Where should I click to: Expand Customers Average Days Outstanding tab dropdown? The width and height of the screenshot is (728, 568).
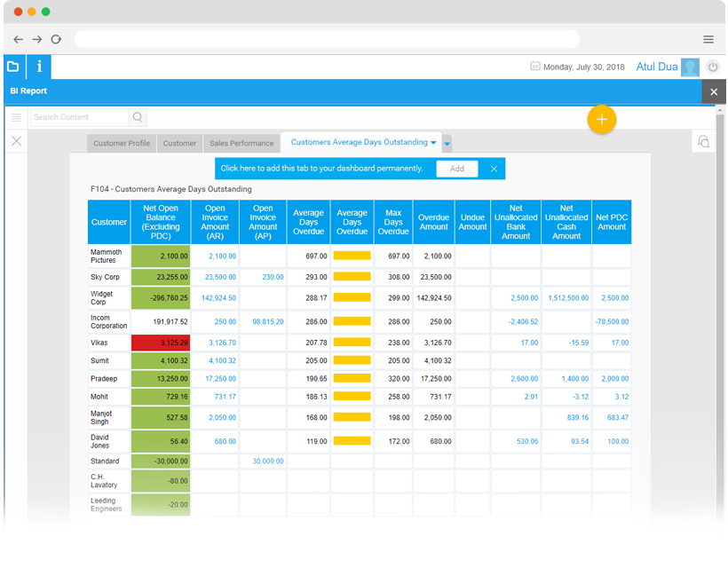click(x=433, y=143)
